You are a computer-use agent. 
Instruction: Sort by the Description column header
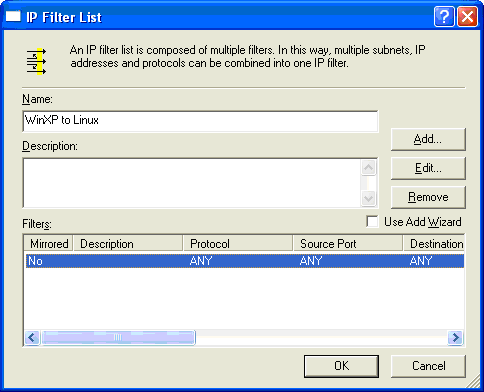128,243
